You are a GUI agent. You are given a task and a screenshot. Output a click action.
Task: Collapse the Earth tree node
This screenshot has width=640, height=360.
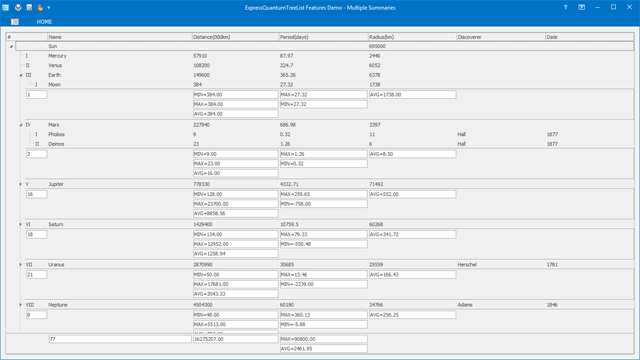(x=21, y=75)
